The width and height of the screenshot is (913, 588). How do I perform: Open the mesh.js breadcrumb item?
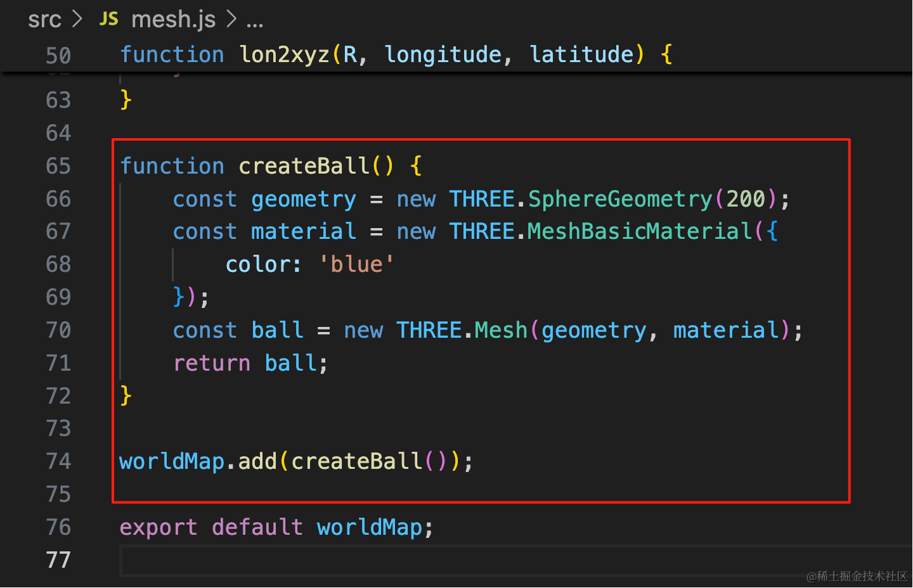[x=173, y=20]
